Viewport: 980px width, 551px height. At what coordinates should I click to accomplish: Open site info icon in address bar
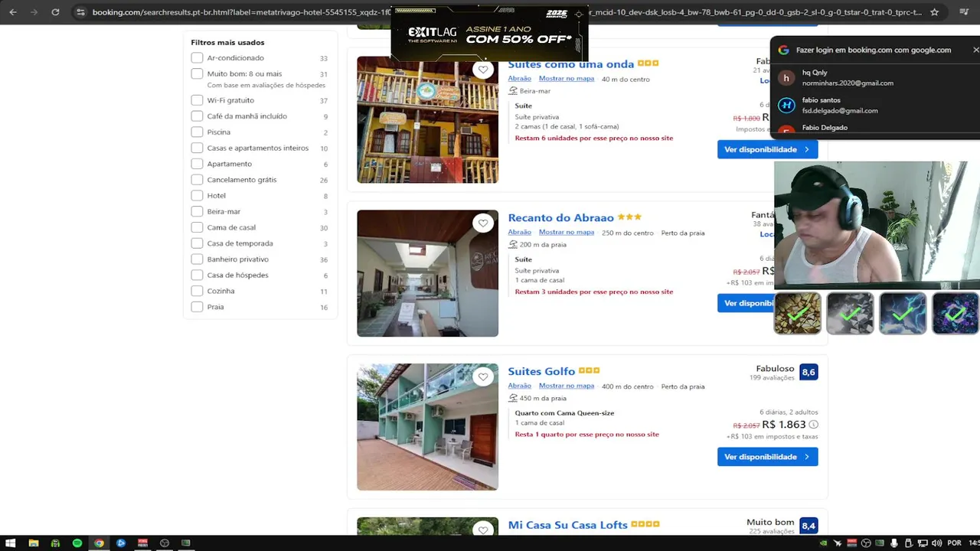(80, 12)
